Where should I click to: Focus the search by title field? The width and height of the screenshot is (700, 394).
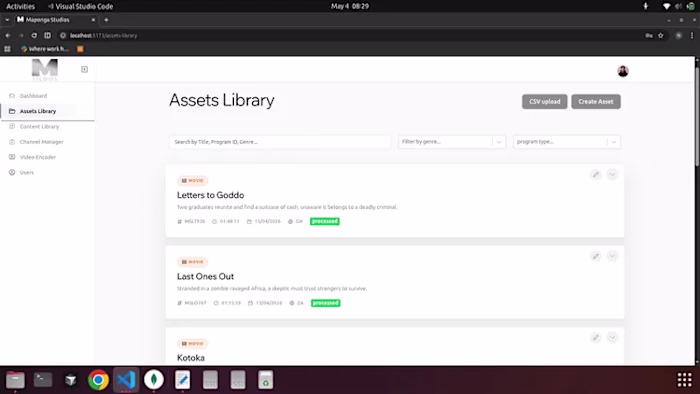pyautogui.click(x=280, y=142)
